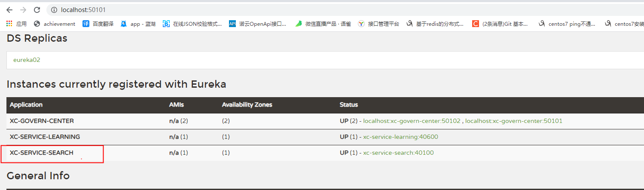The image size is (644, 190).
Task: Open localhost:xc-govern-center:50102 instance link
Action: [x=412, y=121]
